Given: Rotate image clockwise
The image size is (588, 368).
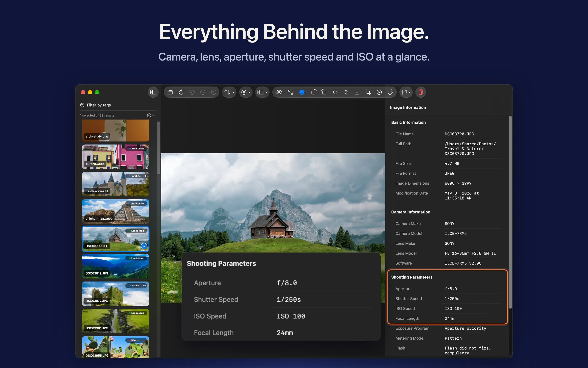Looking at the screenshot, I should 324,92.
